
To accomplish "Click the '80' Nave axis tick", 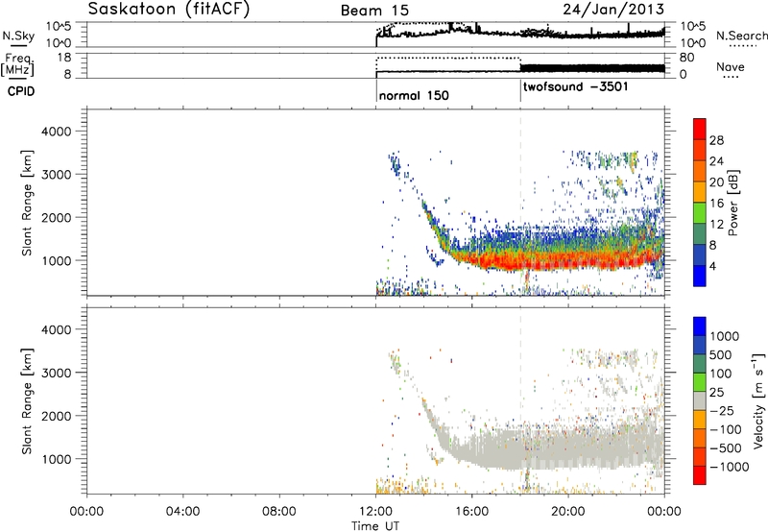I will pyautogui.click(x=686, y=58).
